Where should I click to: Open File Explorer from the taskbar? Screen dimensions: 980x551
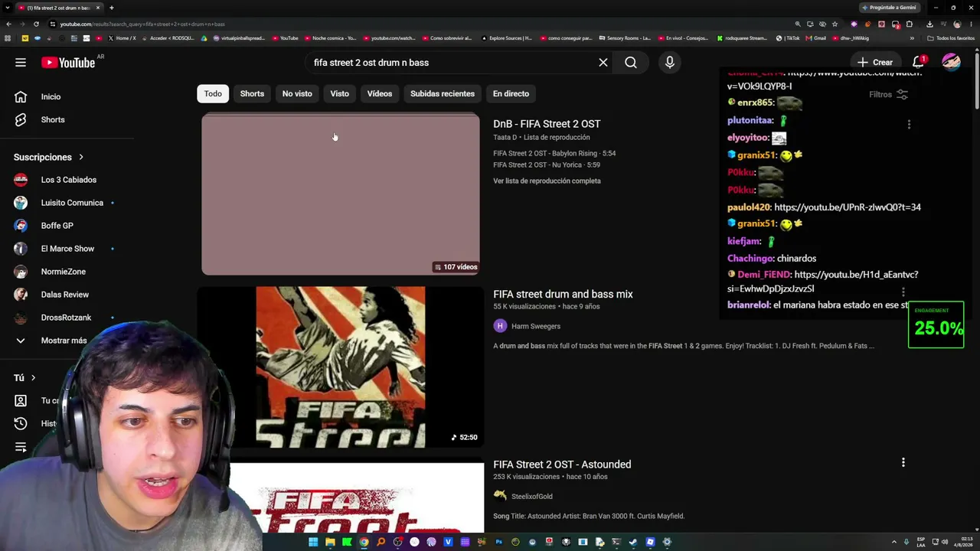330,542
